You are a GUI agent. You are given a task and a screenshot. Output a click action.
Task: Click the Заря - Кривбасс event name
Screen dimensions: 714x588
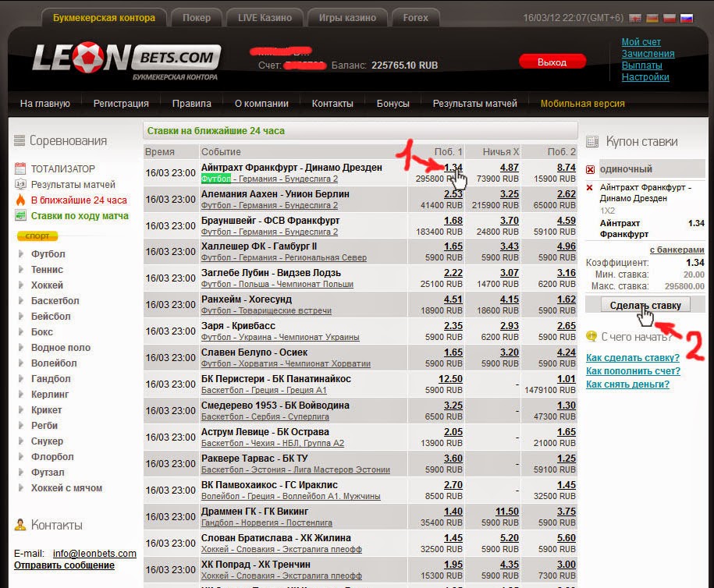pyautogui.click(x=238, y=326)
